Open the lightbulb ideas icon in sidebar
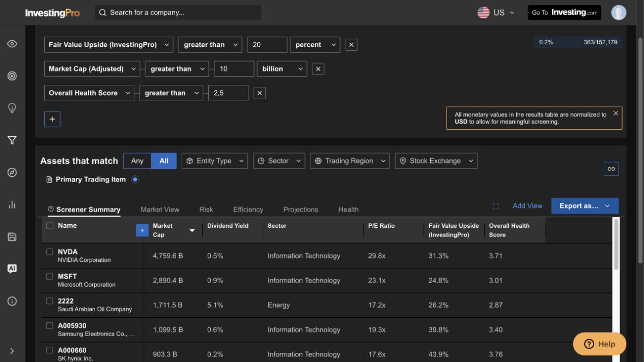This screenshot has height=362, width=644. pyautogui.click(x=12, y=108)
